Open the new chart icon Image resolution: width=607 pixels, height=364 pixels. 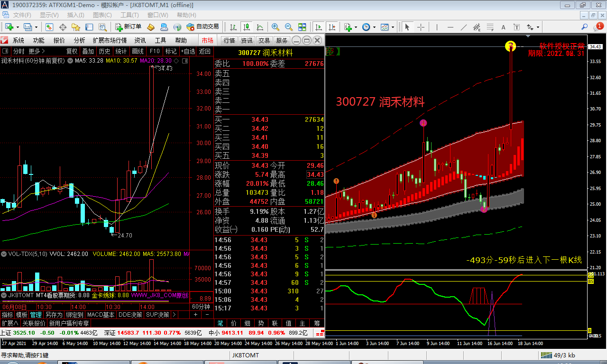pos(9,27)
